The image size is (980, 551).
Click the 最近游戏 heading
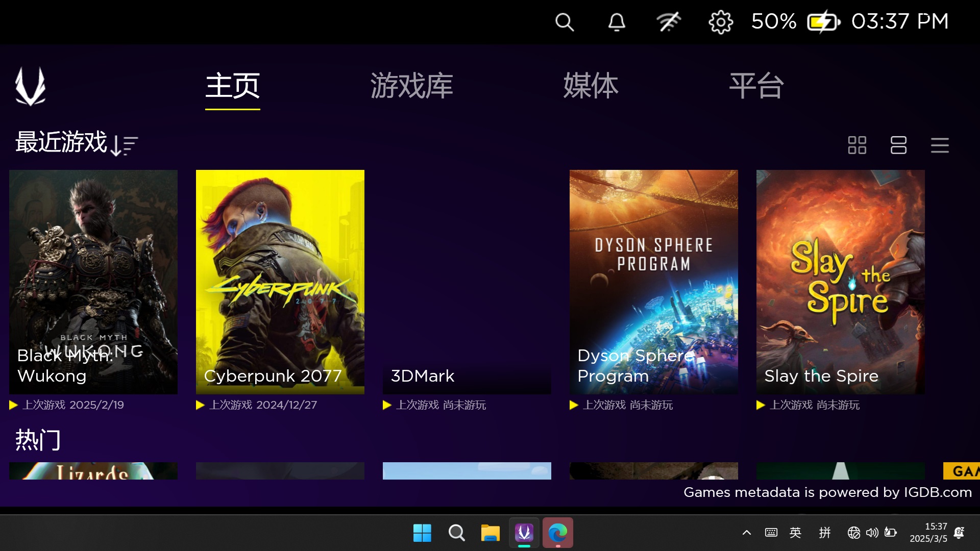pyautogui.click(x=61, y=142)
